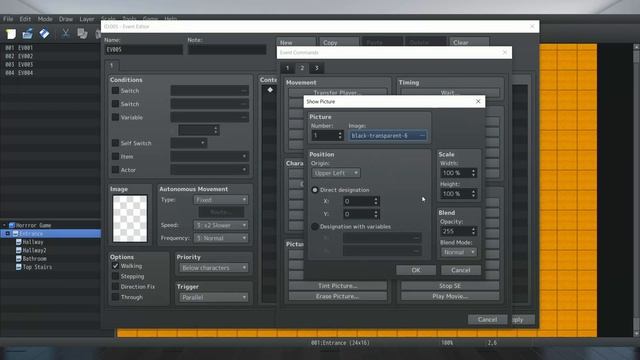
Task: Click the Save Project toolbar icon
Action: tap(44, 33)
